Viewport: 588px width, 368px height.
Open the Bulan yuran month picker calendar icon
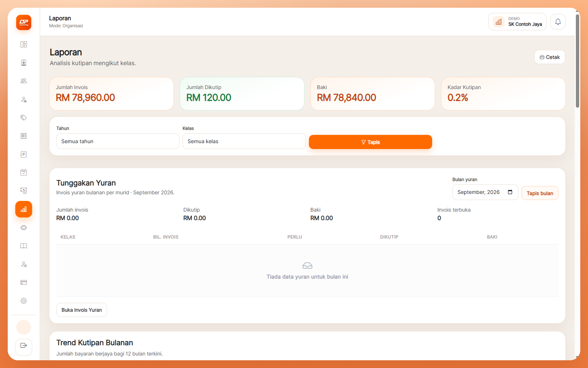(x=510, y=192)
